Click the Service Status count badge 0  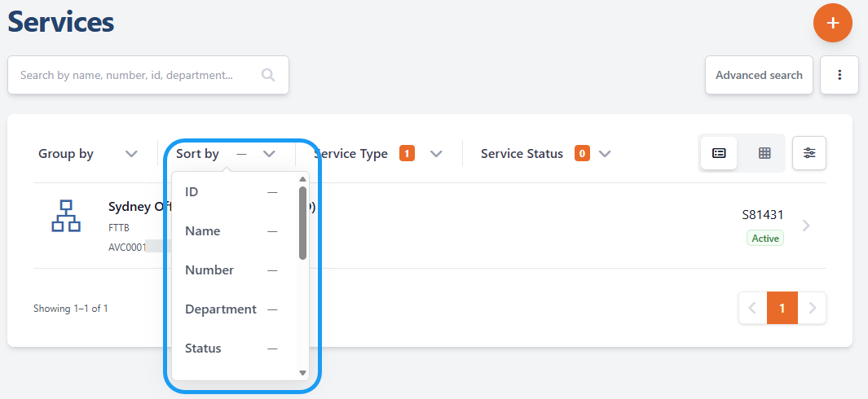click(582, 153)
